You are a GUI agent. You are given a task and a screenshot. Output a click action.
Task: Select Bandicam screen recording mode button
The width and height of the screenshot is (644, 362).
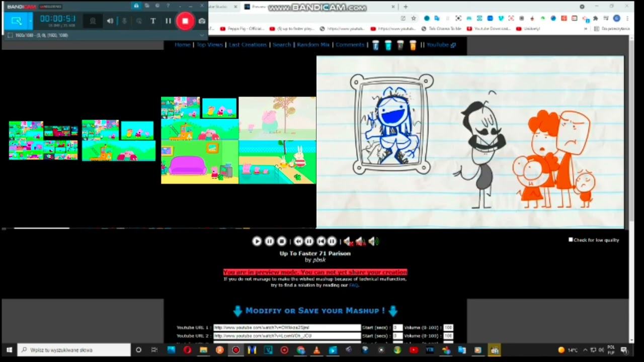[17, 21]
